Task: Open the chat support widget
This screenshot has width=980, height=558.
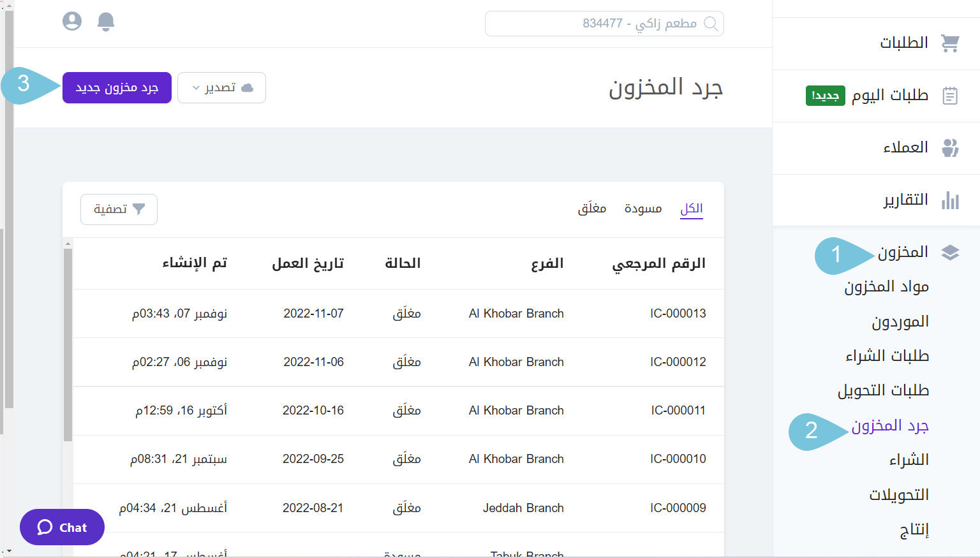Action: coord(62,527)
